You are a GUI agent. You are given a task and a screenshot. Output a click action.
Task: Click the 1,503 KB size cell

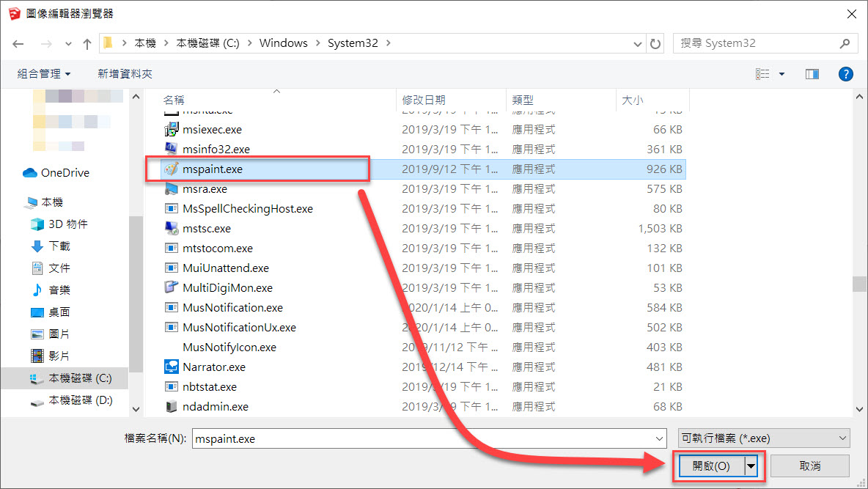[x=660, y=228]
